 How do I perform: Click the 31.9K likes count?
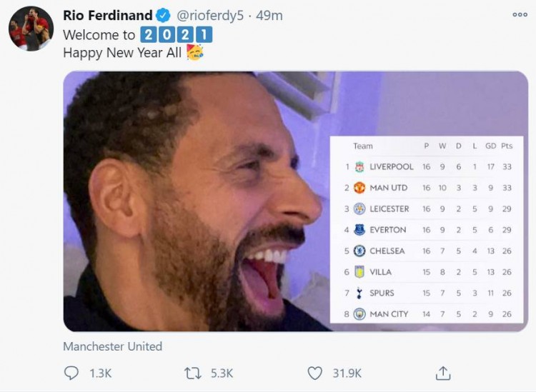pos(347,373)
